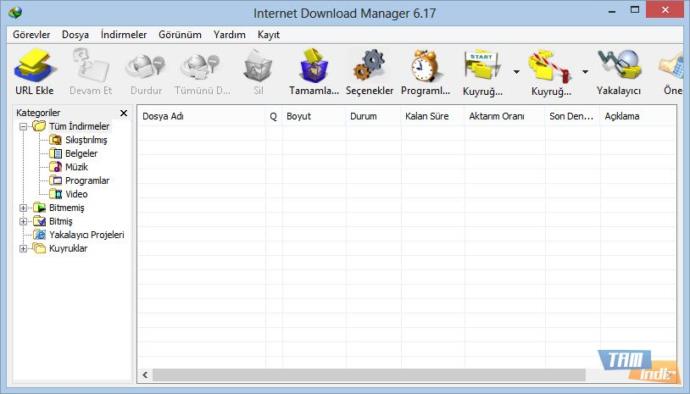This screenshot has height=394, width=690.
Task: Expand the Kuyruklar tree node
Action: click(23, 249)
